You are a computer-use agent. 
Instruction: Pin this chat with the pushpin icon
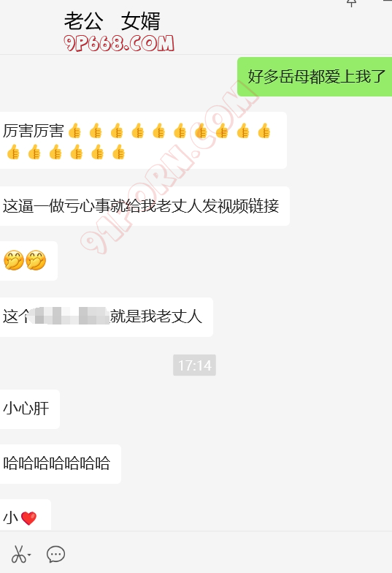[351, 3]
